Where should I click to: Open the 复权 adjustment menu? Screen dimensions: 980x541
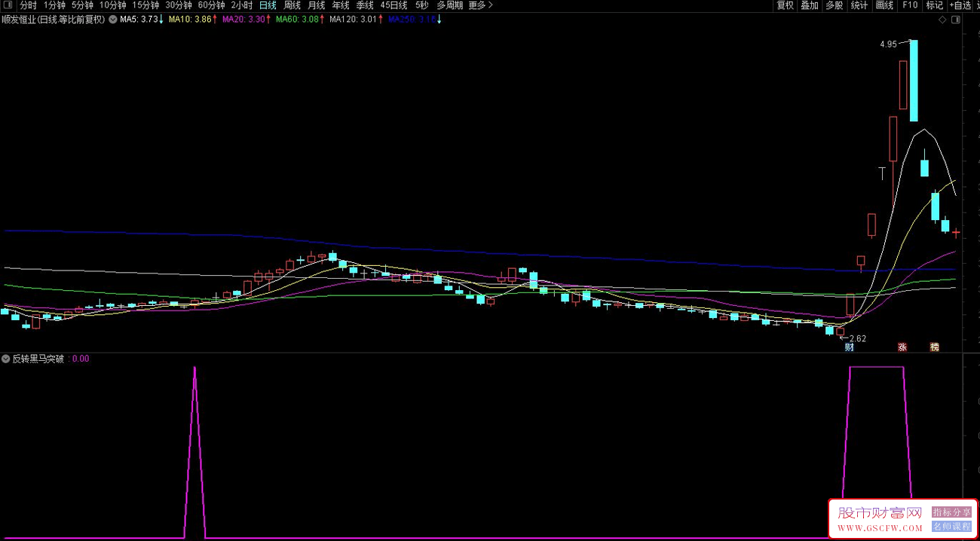click(786, 5)
